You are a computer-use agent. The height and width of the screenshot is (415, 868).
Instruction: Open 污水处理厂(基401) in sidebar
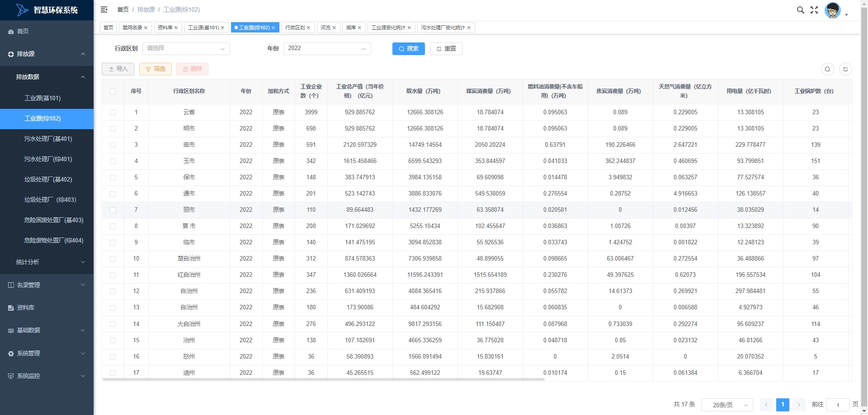pos(48,139)
